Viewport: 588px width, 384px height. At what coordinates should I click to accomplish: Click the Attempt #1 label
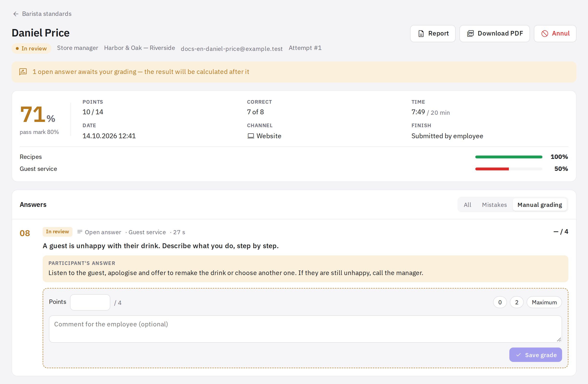point(305,48)
